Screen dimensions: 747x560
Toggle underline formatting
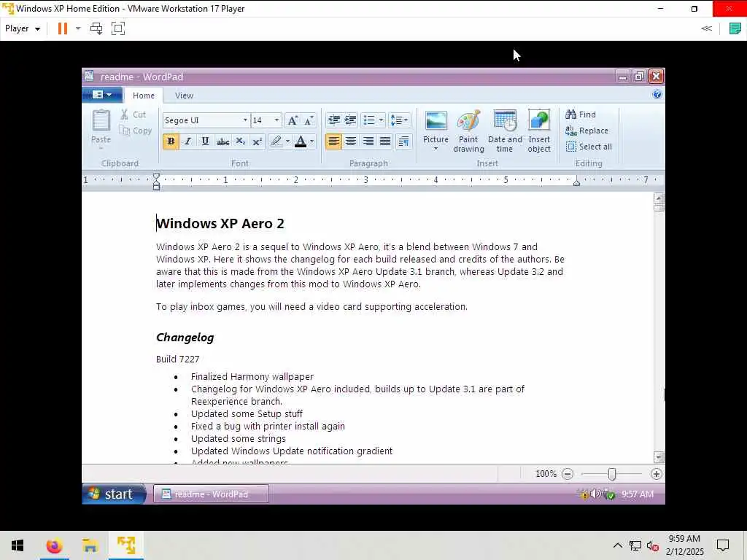click(205, 141)
